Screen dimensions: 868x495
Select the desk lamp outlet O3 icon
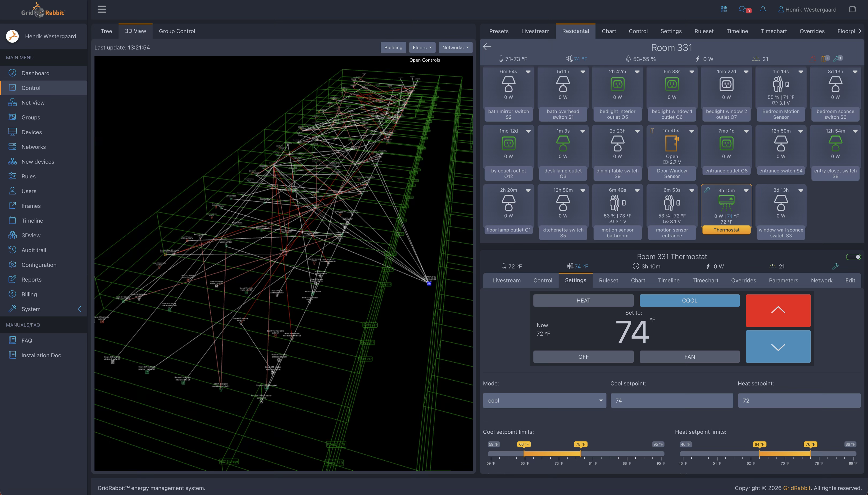(563, 143)
